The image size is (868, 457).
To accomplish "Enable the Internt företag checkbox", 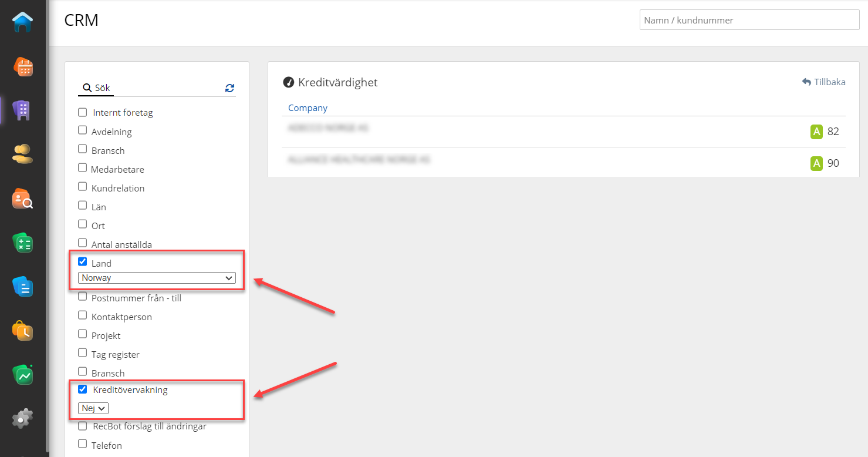I will pyautogui.click(x=83, y=112).
